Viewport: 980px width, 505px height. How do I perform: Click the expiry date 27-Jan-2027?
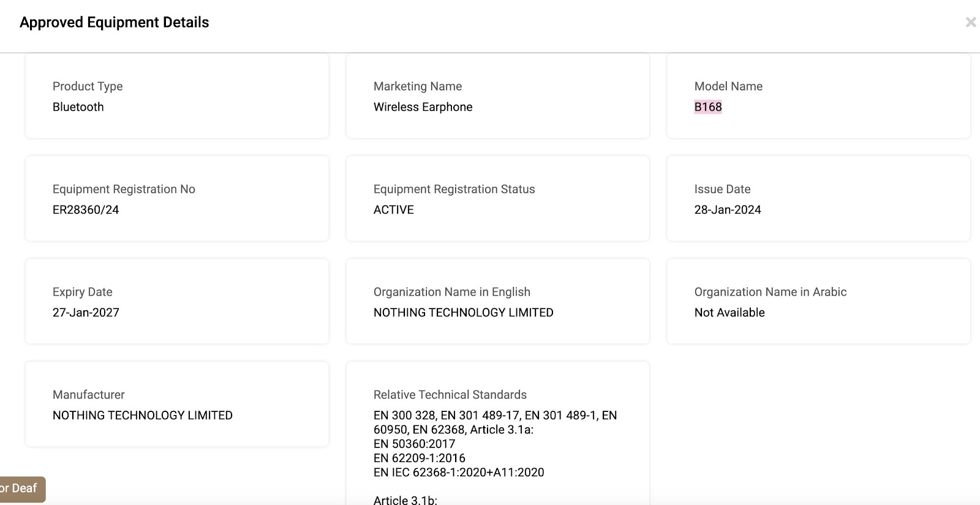point(86,313)
